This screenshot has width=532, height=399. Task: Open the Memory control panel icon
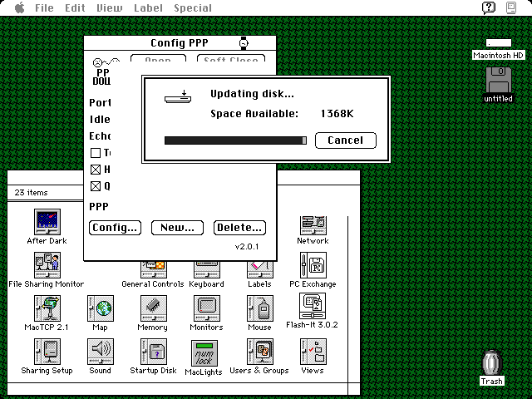(153, 308)
